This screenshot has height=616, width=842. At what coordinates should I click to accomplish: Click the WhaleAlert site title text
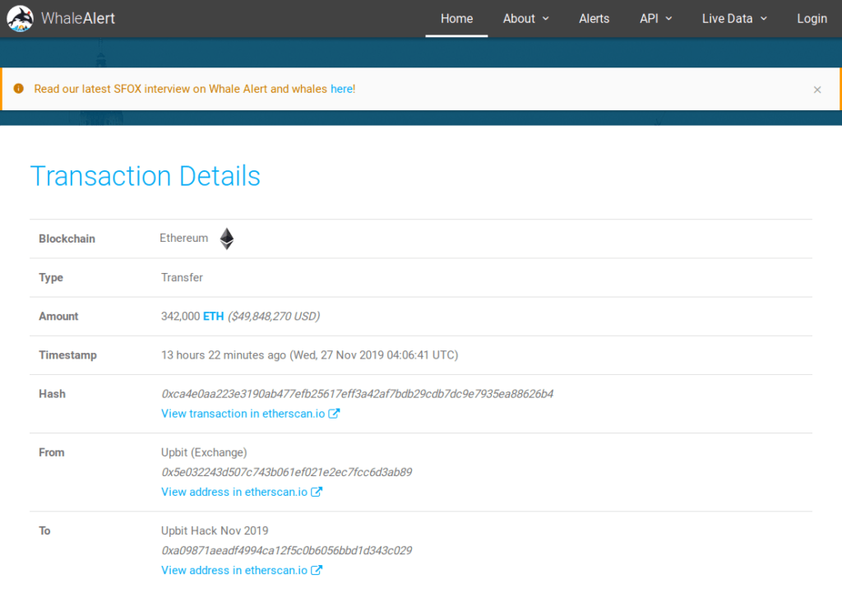click(x=79, y=18)
